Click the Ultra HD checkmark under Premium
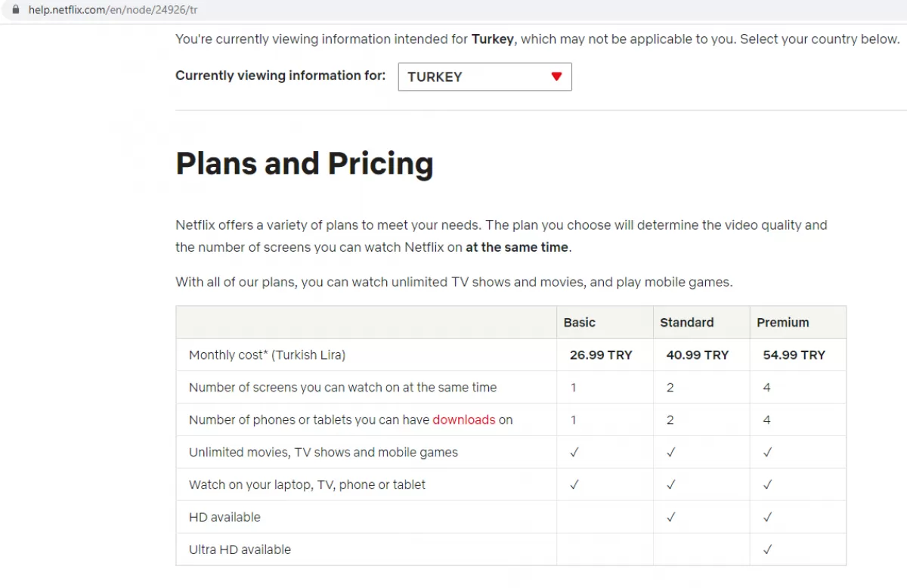Screen dimensions: 907x588 (x=767, y=549)
